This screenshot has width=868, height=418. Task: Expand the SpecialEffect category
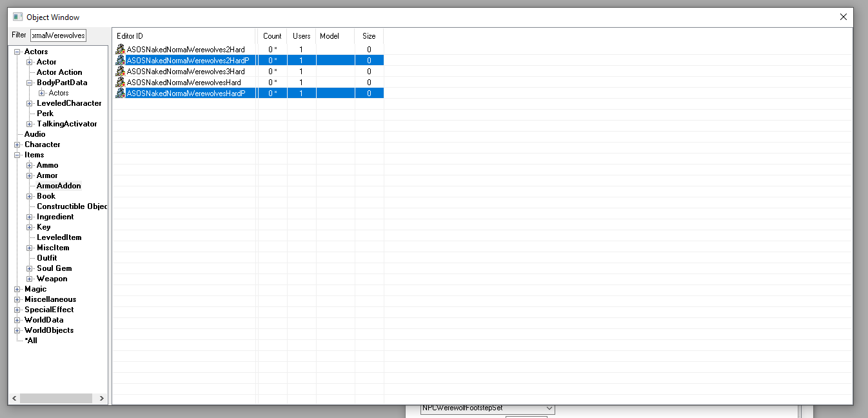[17, 310]
